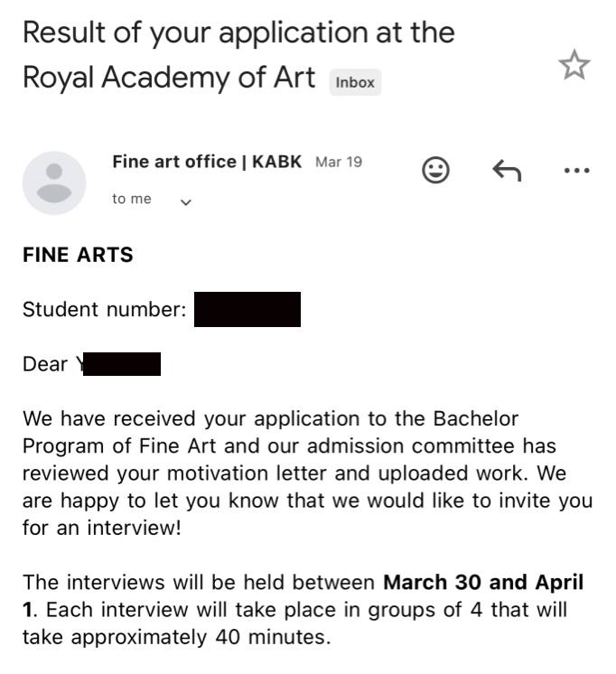Expand recipient details next to 'to me'
The height and width of the screenshot is (674, 616).
click(x=186, y=201)
